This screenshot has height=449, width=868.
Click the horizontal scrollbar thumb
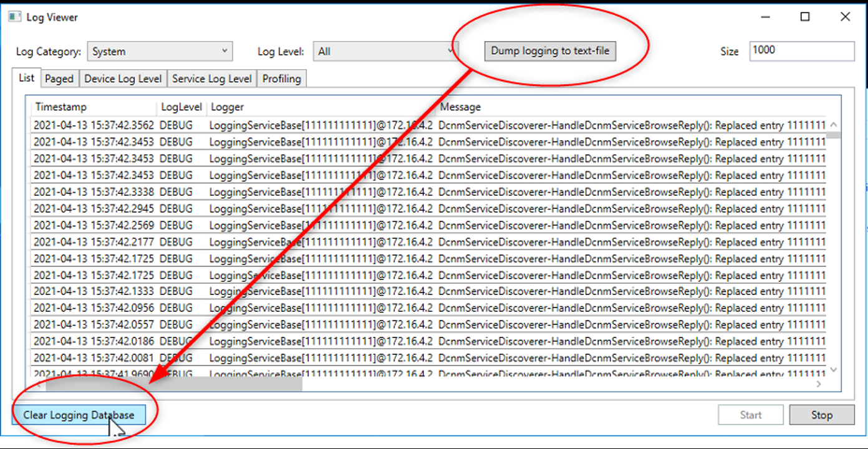[173, 385]
